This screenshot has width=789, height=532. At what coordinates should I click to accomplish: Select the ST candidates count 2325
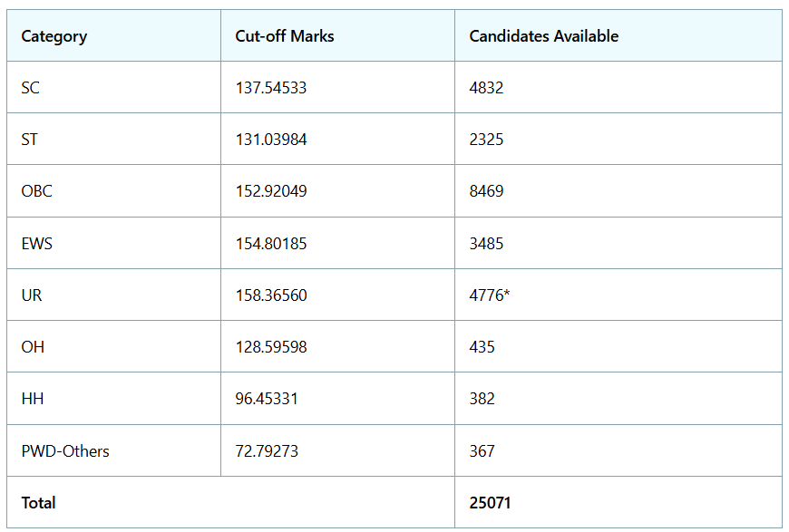[x=486, y=140]
